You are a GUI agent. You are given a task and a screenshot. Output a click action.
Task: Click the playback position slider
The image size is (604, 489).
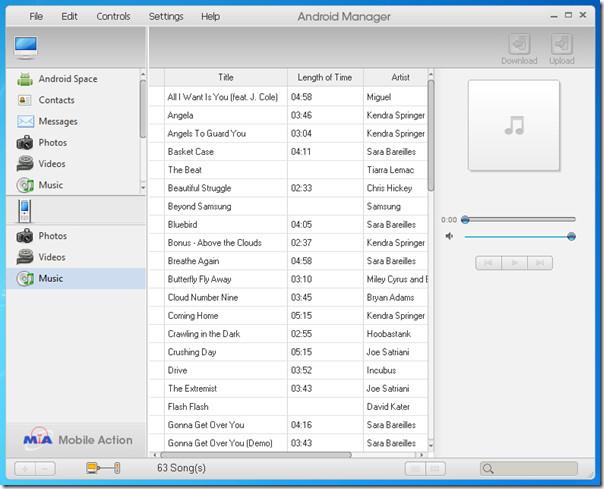coord(518,219)
